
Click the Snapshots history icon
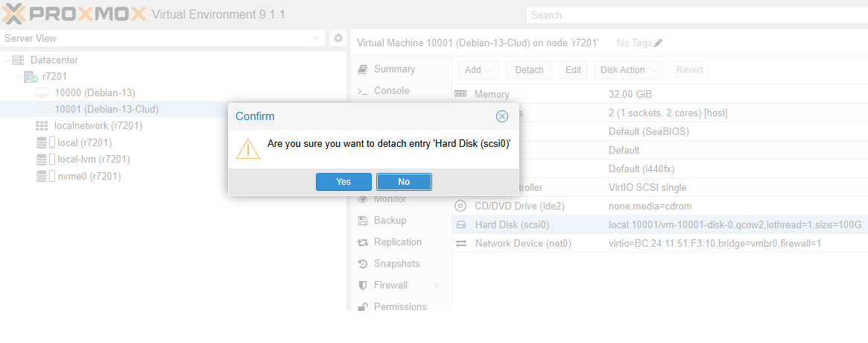pos(363,264)
